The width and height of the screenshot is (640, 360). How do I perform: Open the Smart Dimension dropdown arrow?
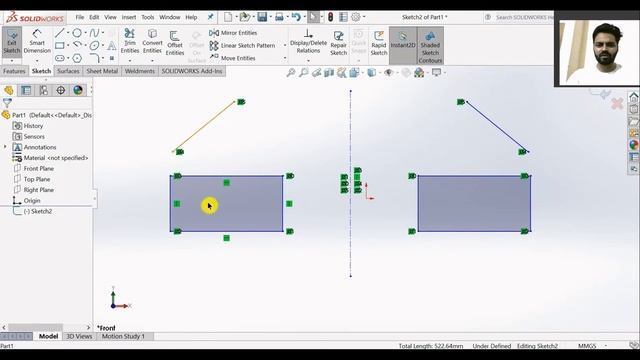pyautogui.click(x=37, y=60)
